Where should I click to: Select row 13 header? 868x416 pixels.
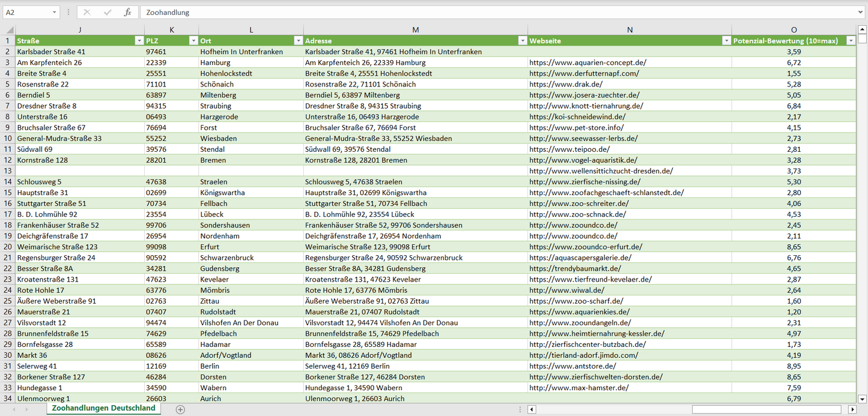8,171
